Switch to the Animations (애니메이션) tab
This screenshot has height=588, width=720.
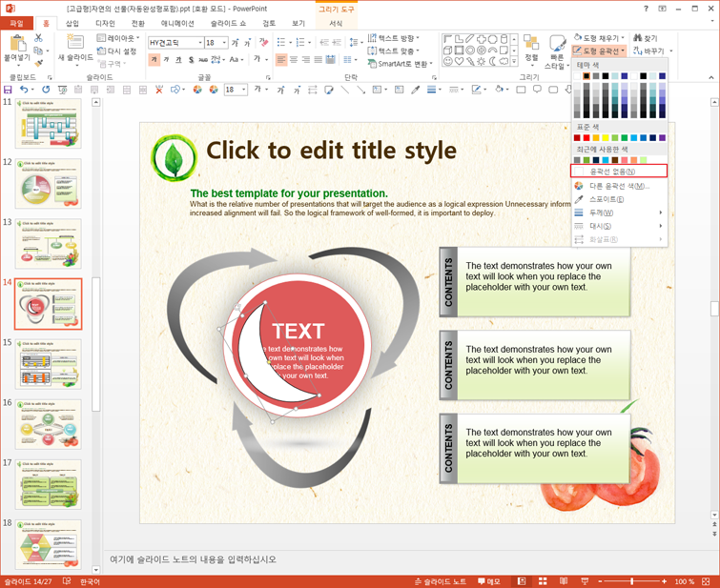[x=177, y=23]
